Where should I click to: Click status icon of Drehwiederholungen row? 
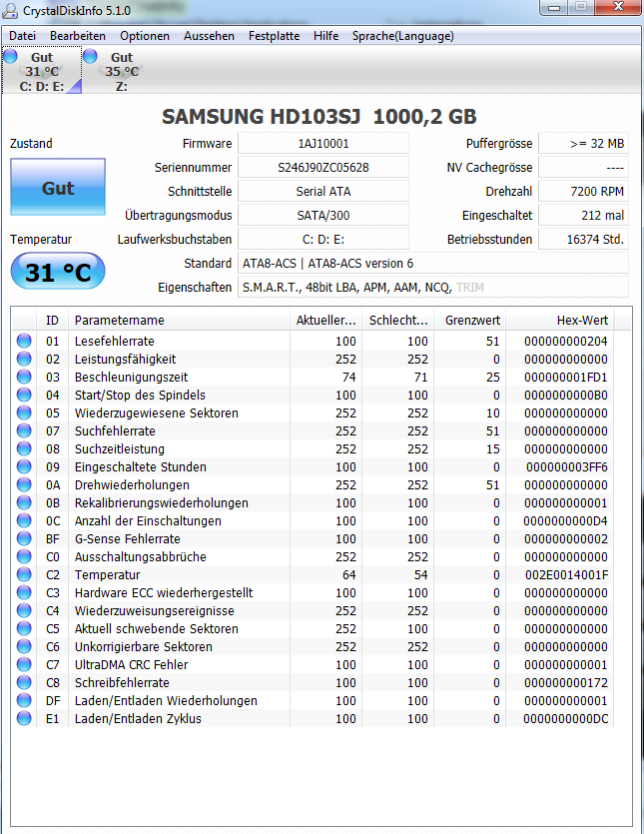pos(24,485)
